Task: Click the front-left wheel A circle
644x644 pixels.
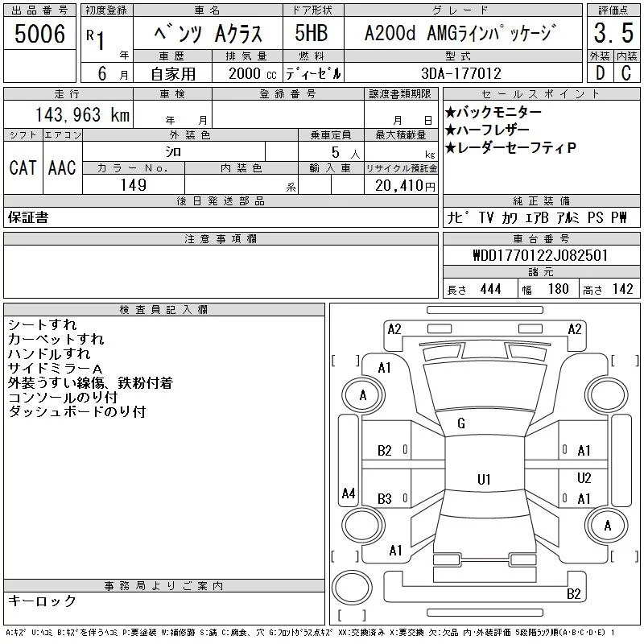Action: point(363,395)
